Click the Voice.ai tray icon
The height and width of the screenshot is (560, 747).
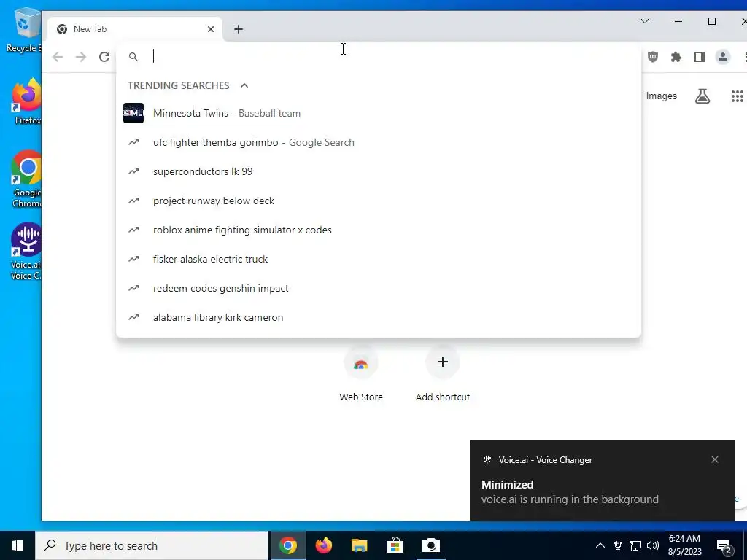(x=618, y=545)
